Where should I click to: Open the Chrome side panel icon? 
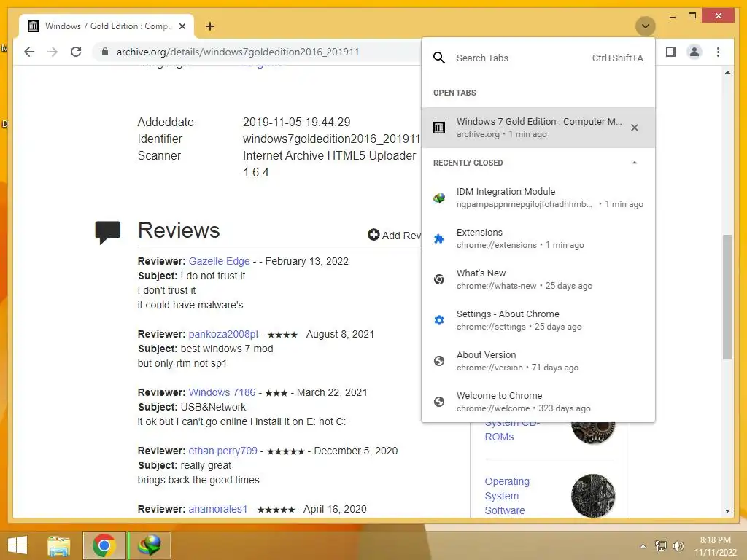671,52
